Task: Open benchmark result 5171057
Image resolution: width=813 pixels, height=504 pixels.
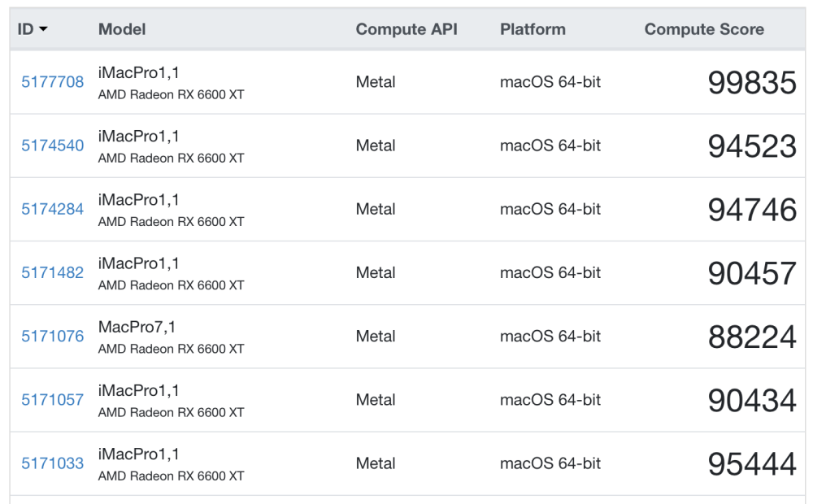Action: [x=52, y=400]
